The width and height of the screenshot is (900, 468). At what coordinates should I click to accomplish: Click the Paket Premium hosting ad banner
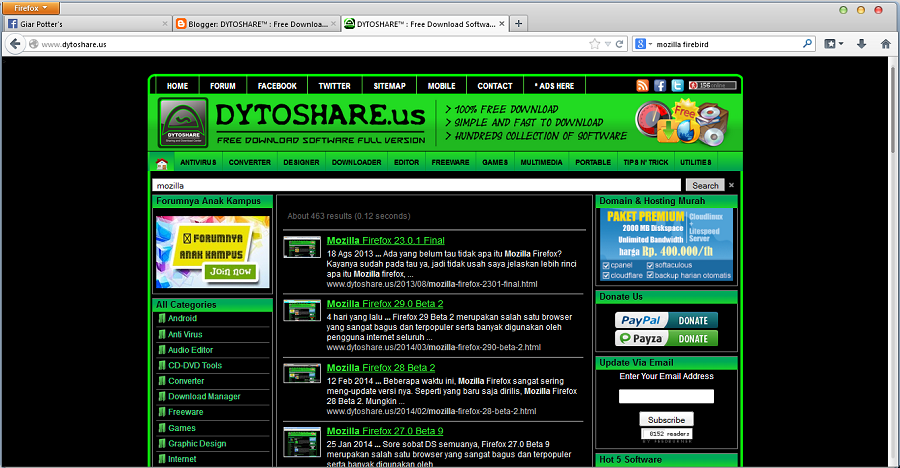[x=666, y=244]
